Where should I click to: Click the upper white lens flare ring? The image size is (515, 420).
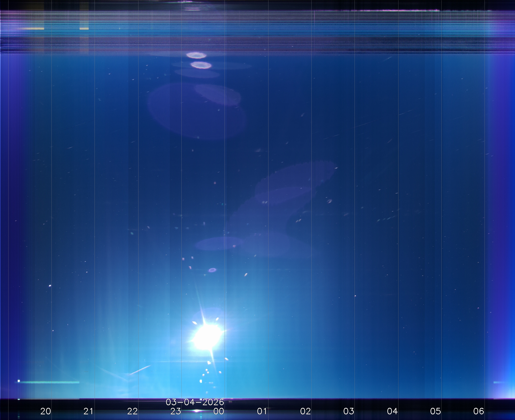[x=196, y=55]
